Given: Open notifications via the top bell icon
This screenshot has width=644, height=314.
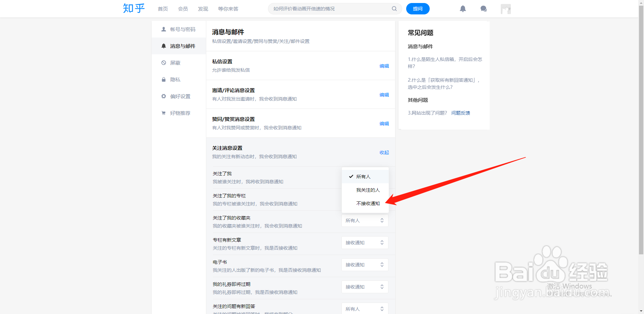Looking at the screenshot, I should pyautogui.click(x=463, y=9).
